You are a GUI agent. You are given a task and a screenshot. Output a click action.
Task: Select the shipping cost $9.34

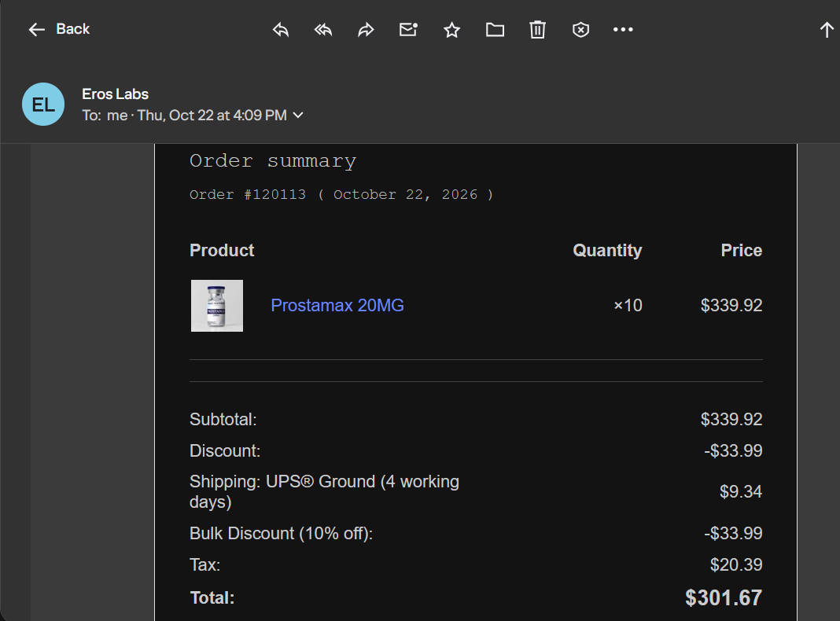[741, 491]
